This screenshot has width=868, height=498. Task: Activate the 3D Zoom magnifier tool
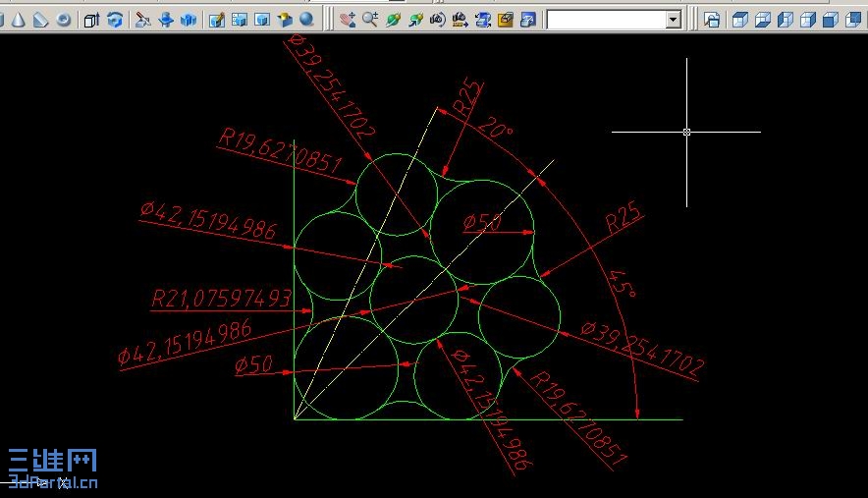pyautogui.click(x=370, y=20)
